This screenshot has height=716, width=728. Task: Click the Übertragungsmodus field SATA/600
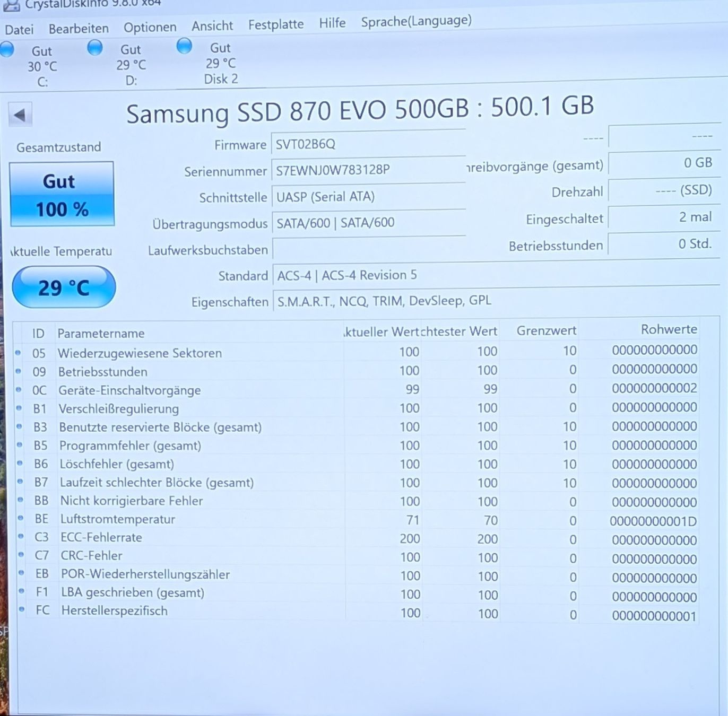pyautogui.click(x=368, y=223)
